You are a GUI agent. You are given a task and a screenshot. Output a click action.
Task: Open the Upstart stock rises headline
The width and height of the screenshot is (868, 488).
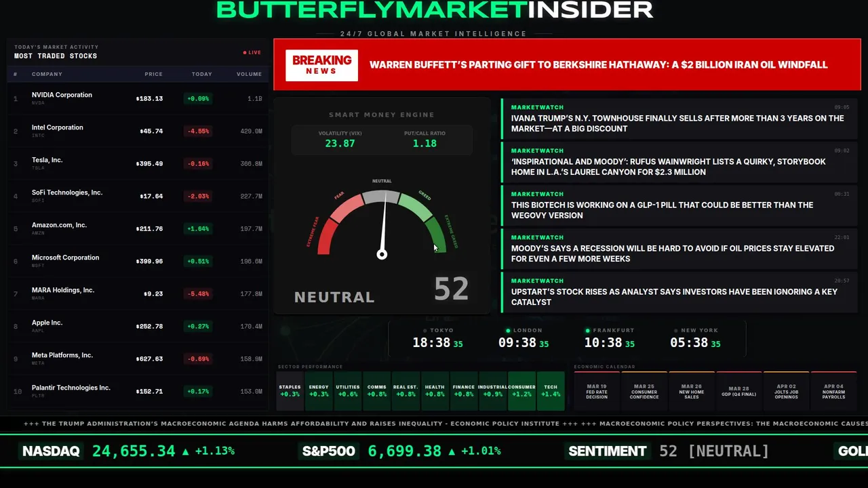(x=679, y=291)
